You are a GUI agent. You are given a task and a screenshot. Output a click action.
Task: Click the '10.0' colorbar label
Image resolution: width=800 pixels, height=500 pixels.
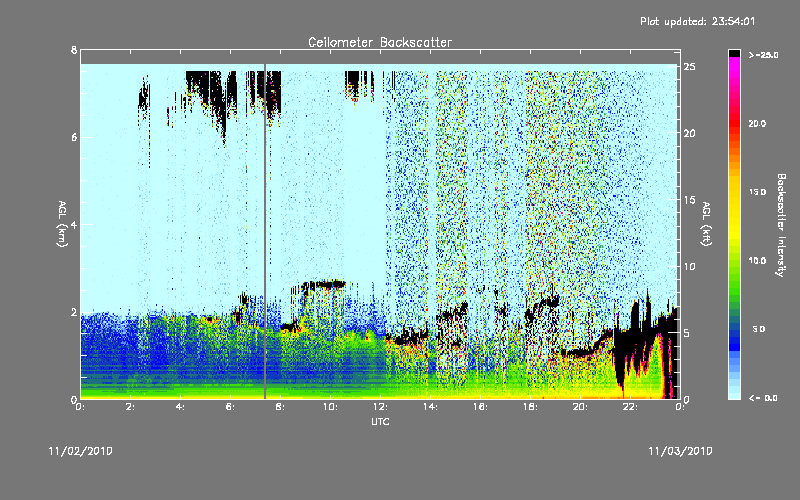[757, 260]
